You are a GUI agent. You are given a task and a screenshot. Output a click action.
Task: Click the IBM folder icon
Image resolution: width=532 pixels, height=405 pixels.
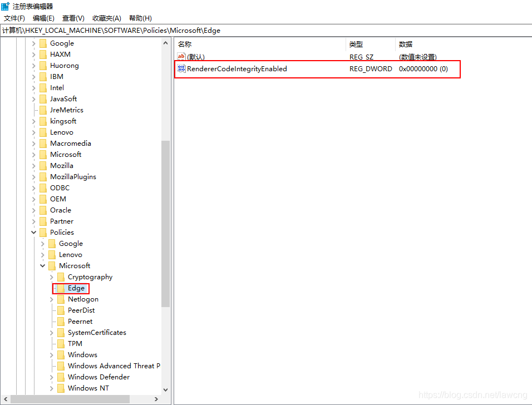[x=43, y=77]
